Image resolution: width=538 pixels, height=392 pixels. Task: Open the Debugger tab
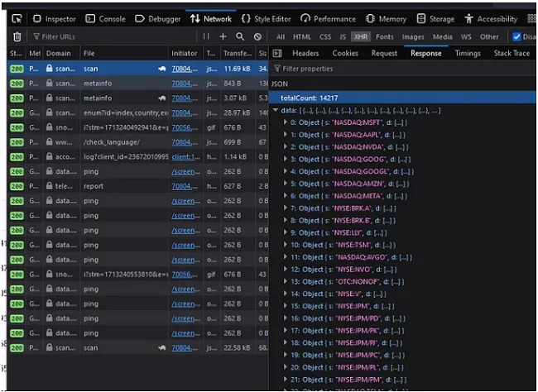pyautogui.click(x=158, y=19)
